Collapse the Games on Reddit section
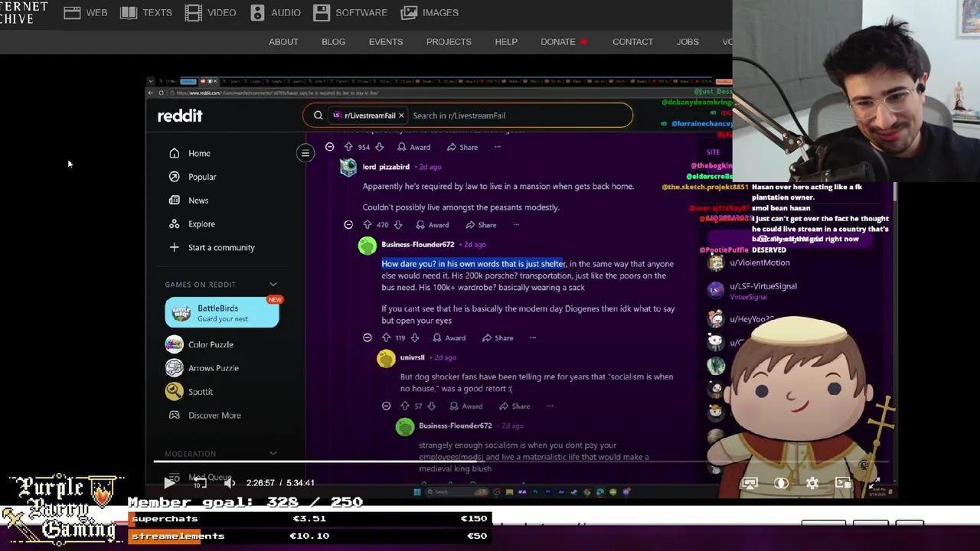The image size is (980, 551). 273,285
